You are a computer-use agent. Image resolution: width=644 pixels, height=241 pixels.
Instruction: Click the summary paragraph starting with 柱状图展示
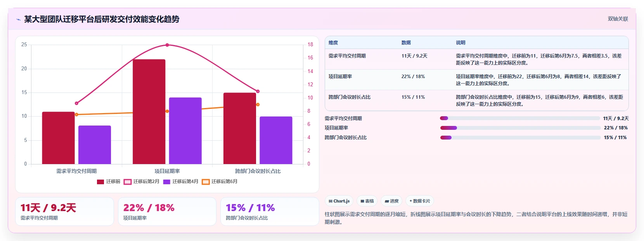point(476,218)
